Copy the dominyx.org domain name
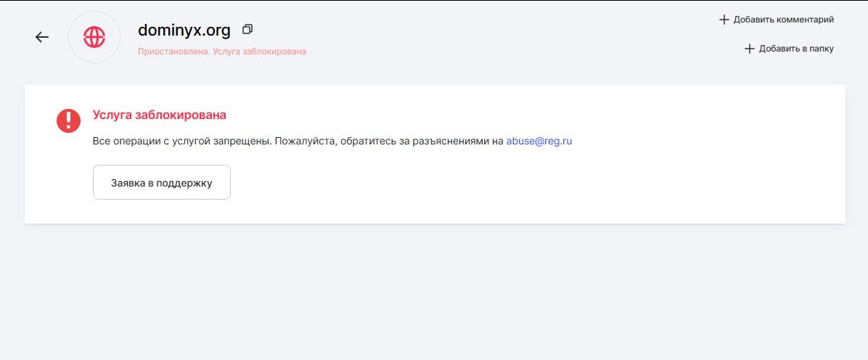 click(247, 30)
